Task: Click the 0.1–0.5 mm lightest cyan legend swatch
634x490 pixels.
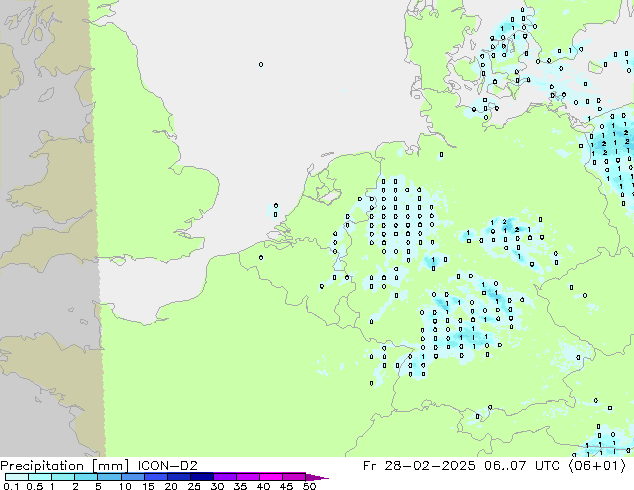Action: coord(17,477)
